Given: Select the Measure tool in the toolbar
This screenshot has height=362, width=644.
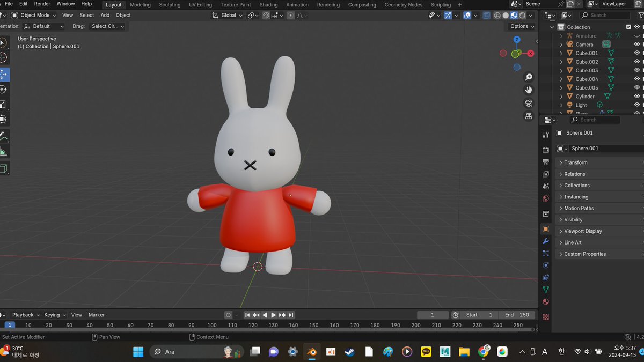Looking at the screenshot, I should click(4, 152).
